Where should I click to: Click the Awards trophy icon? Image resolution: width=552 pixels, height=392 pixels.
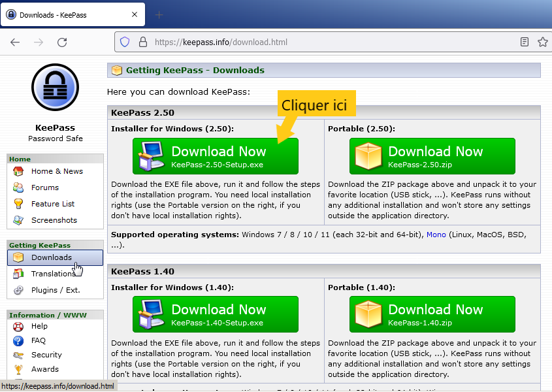tap(18, 369)
